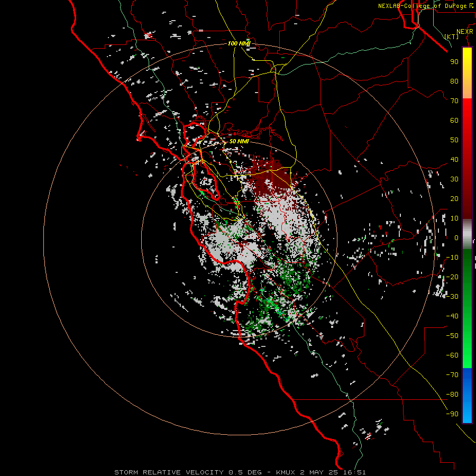
Task: Click the -20 value on the velocity scale
Action: tap(452, 277)
